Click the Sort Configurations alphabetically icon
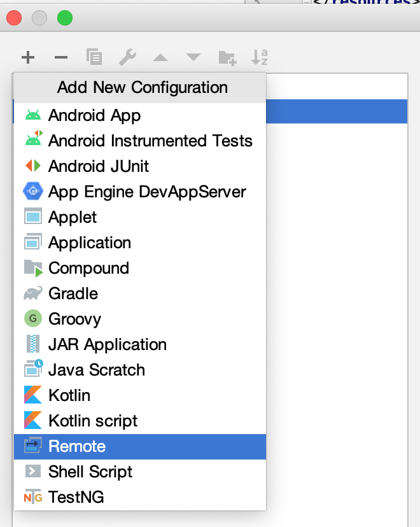Image resolution: width=420 pixels, height=527 pixels. 260,57
